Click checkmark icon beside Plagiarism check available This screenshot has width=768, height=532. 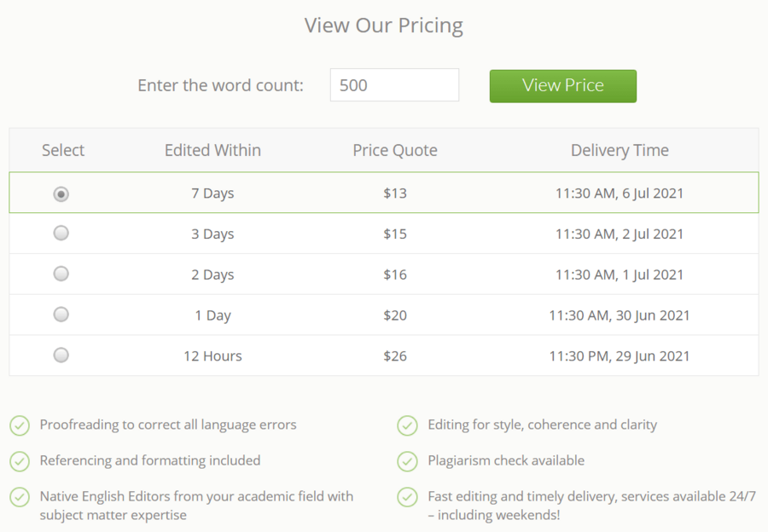click(408, 461)
